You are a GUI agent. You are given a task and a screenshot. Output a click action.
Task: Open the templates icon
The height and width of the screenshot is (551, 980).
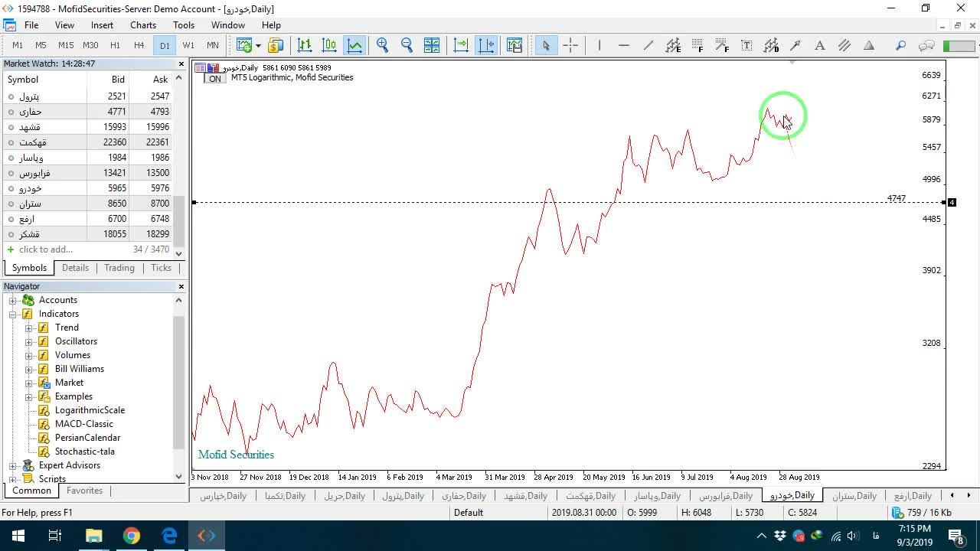[x=514, y=45]
